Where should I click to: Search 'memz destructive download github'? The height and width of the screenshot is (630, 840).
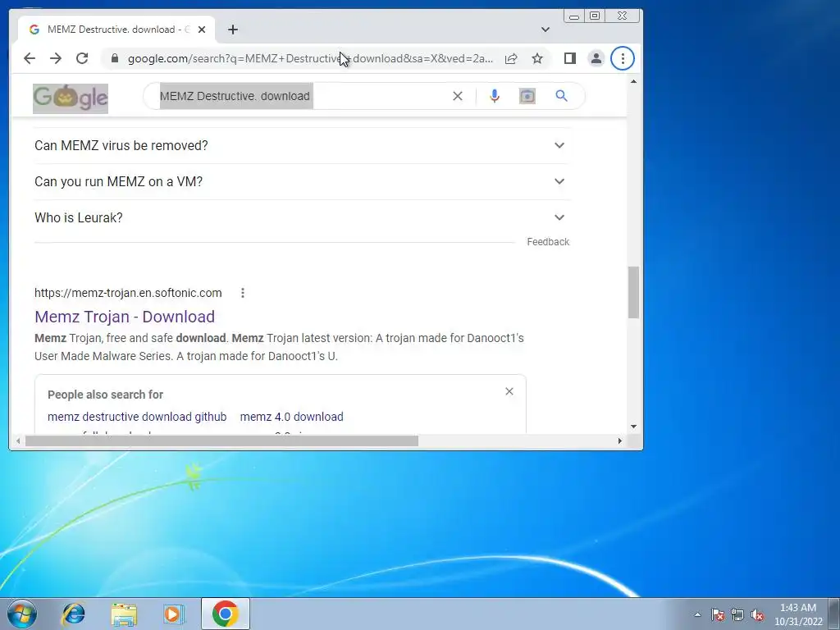[137, 417]
